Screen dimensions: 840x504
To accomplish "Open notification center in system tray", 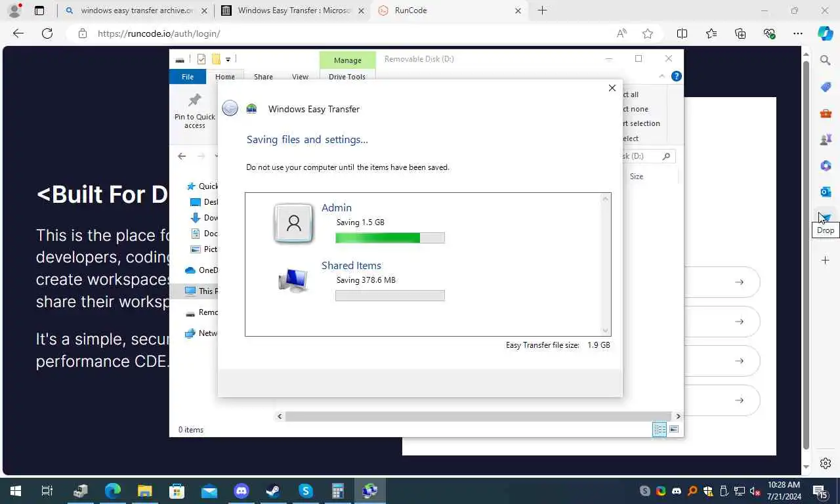I will [x=820, y=491].
